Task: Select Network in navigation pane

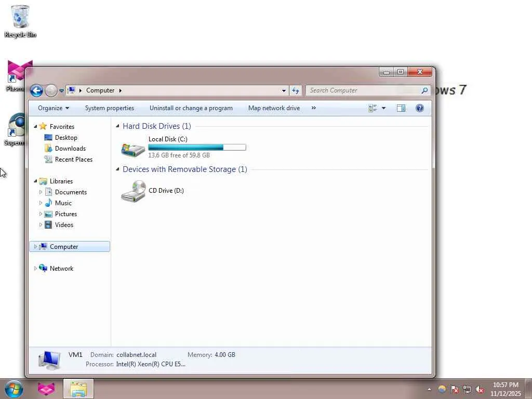Action: [56, 269]
